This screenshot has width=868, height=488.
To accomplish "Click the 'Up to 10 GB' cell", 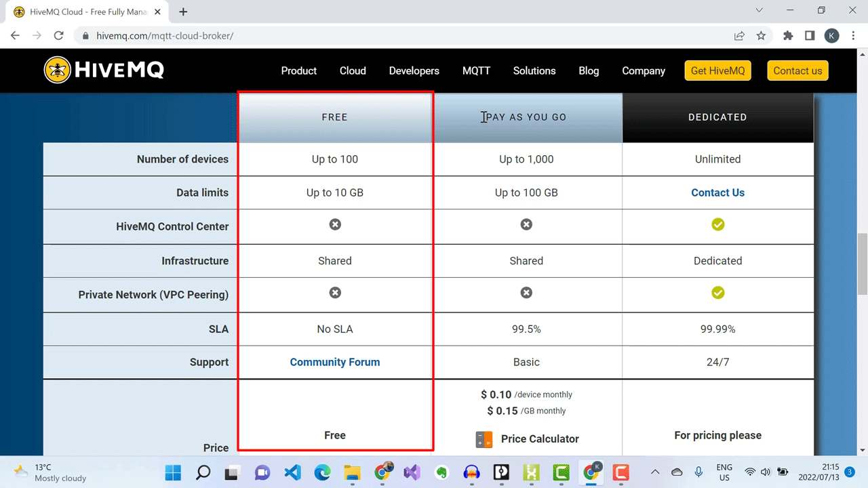I will coord(335,192).
